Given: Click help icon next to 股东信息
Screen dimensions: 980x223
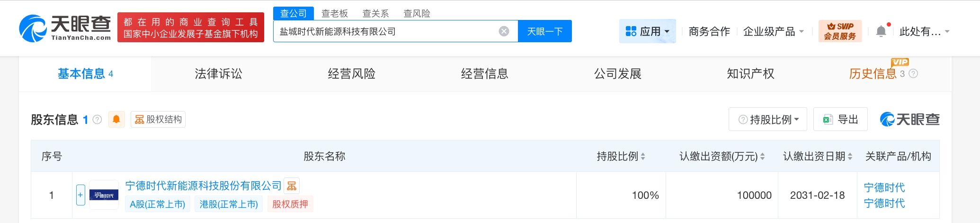Looking at the screenshot, I should pos(98,120).
